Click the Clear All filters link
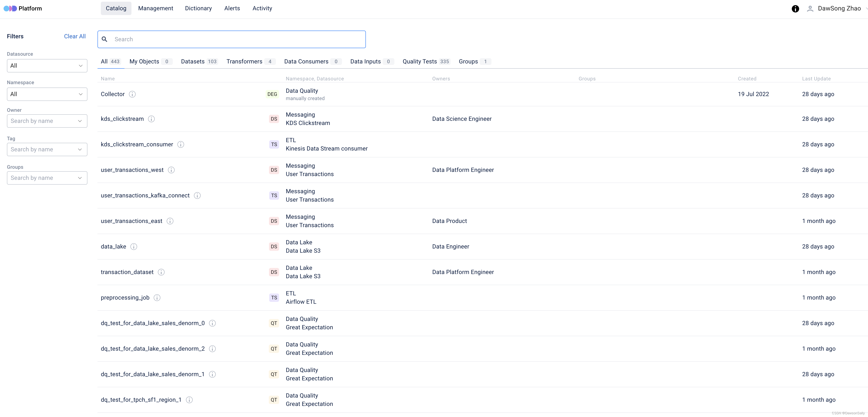The width and height of the screenshot is (868, 417). coord(75,36)
